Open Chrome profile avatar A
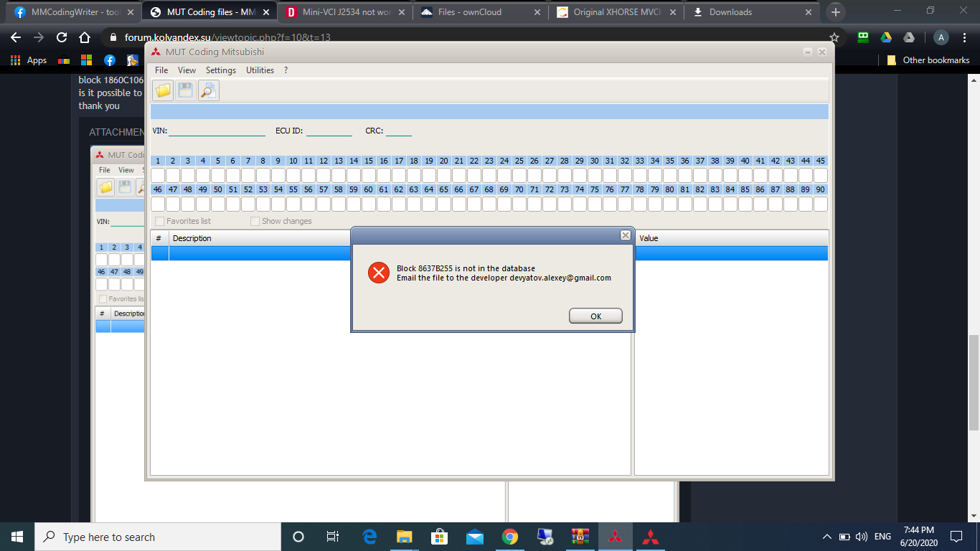This screenshot has height=551, width=980. point(941,37)
